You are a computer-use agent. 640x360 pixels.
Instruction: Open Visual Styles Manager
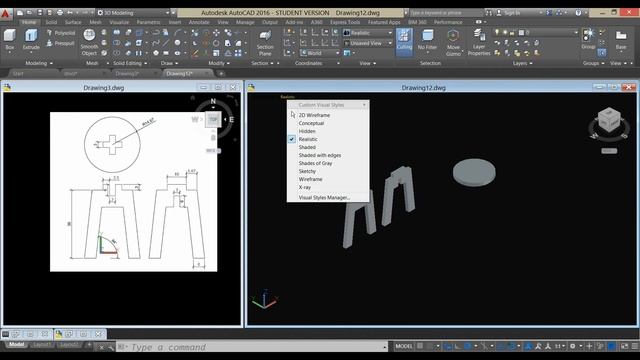(324, 198)
